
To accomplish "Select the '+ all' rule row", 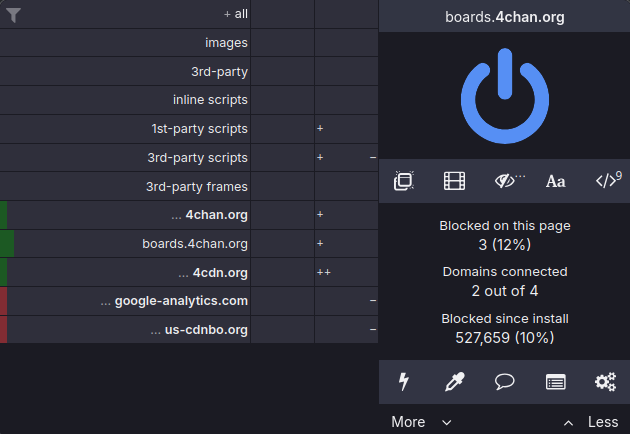I will 125,14.
